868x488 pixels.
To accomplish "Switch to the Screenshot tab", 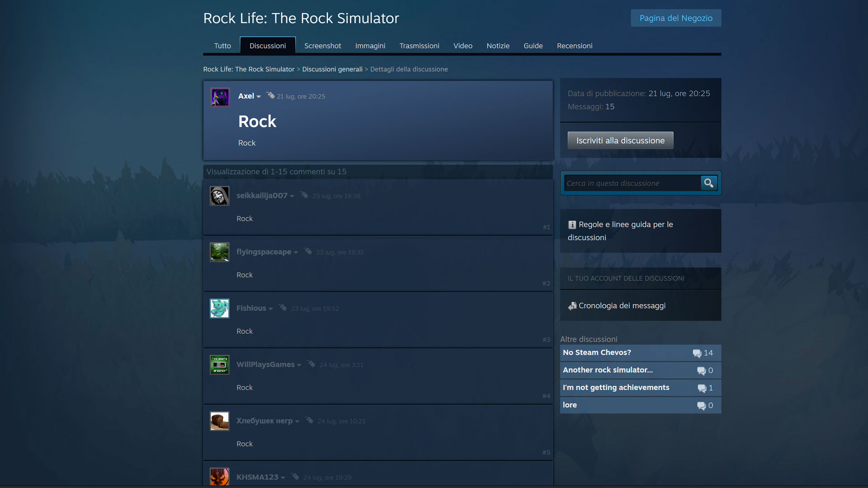I will [322, 46].
